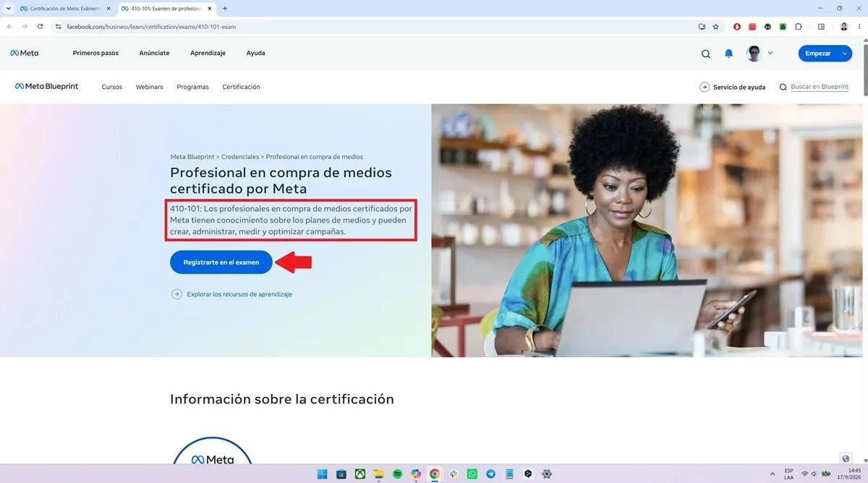Go back in browser history

pyautogui.click(x=9, y=26)
